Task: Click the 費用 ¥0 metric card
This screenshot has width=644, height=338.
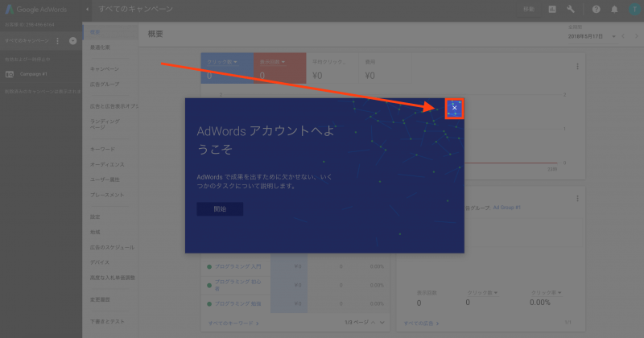Action: click(385, 68)
